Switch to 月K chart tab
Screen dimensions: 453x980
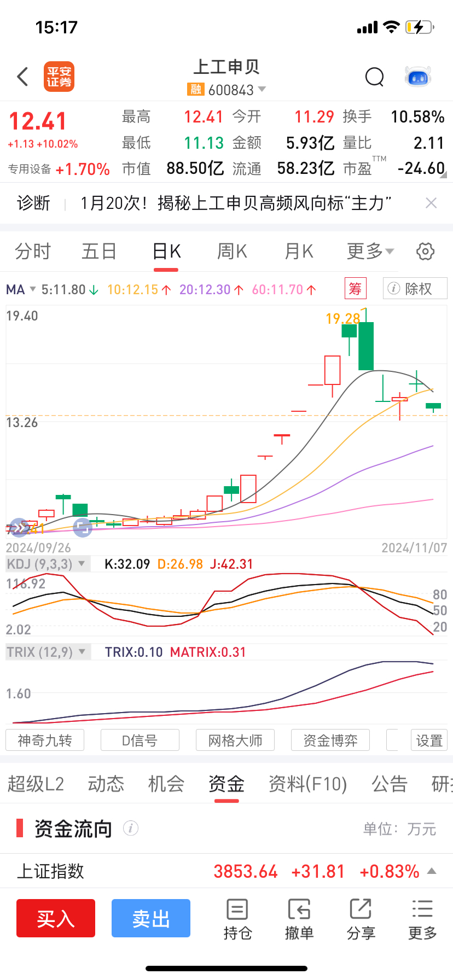pyautogui.click(x=299, y=252)
